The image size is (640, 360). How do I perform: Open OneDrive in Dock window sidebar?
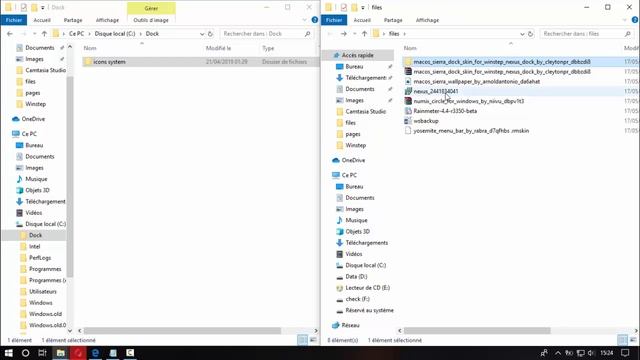coord(33,119)
